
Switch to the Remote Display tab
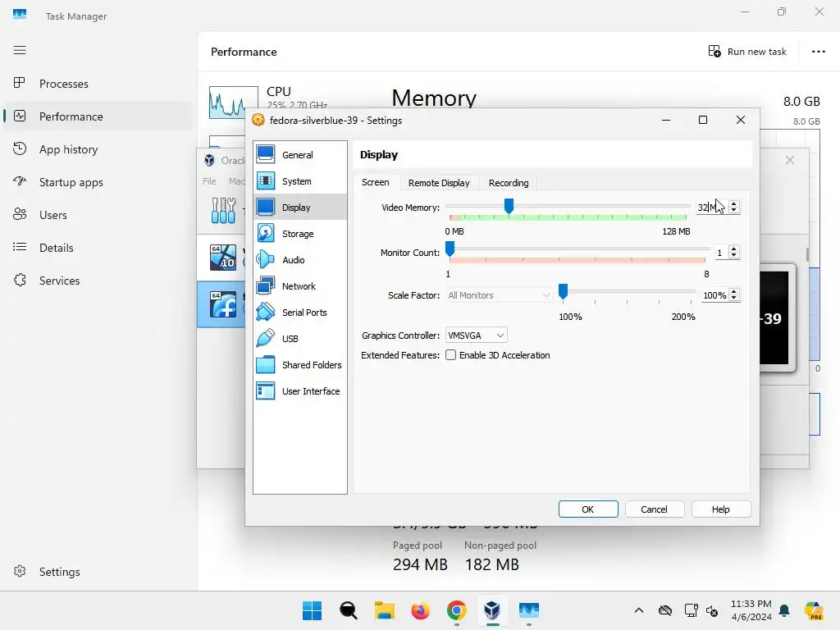[x=439, y=183]
